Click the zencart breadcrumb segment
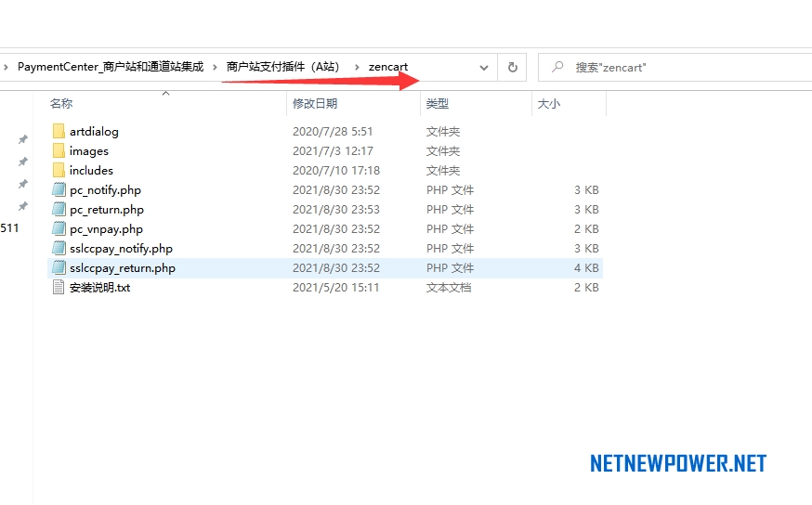This screenshot has height=505, width=812. [387, 67]
